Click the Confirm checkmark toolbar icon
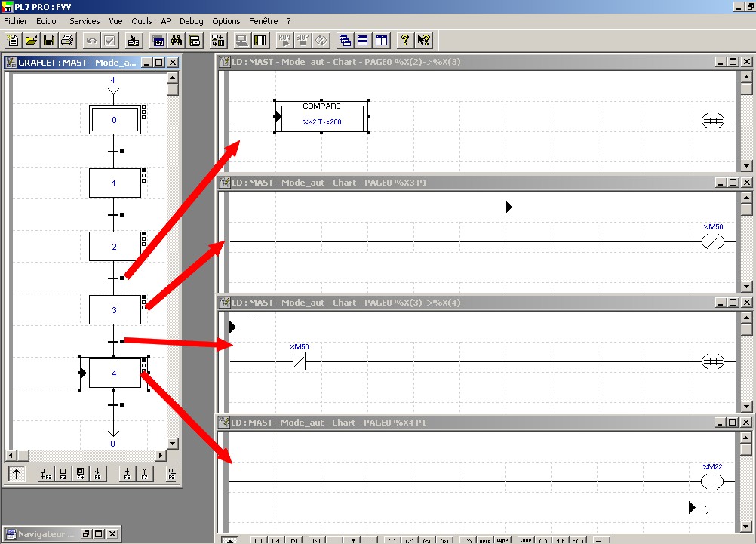Image resolution: width=756 pixels, height=544 pixels. tap(109, 41)
